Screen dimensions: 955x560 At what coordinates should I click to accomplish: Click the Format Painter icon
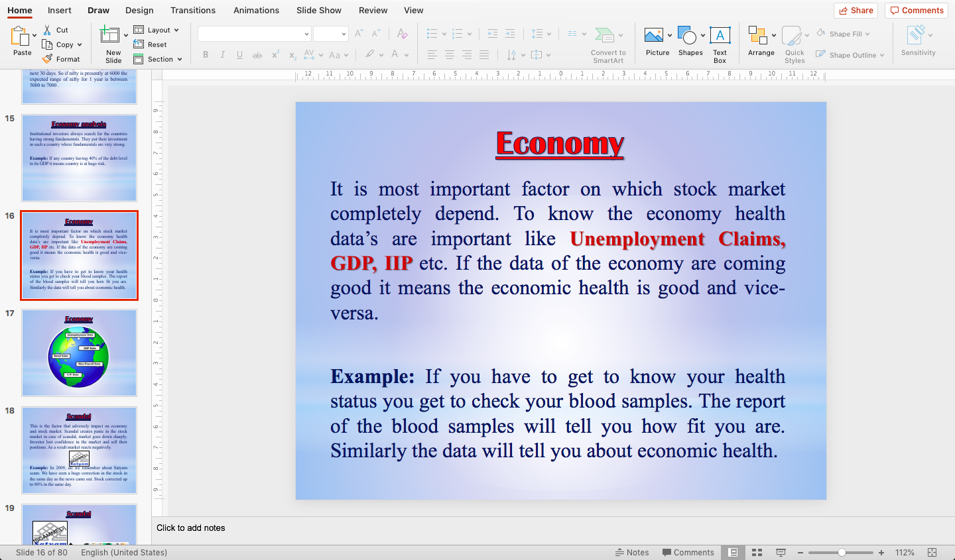pos(48,58)
